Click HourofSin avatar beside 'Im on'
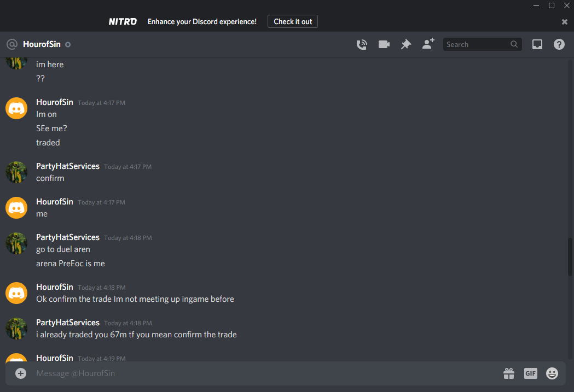Screen dimensions: 574x392 (x=16, y=108)
